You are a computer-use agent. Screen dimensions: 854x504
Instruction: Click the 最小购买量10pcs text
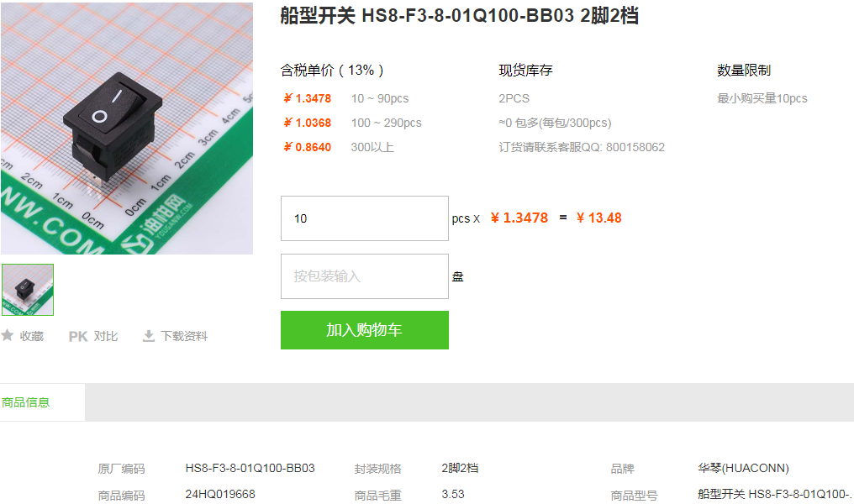(762, 98)
